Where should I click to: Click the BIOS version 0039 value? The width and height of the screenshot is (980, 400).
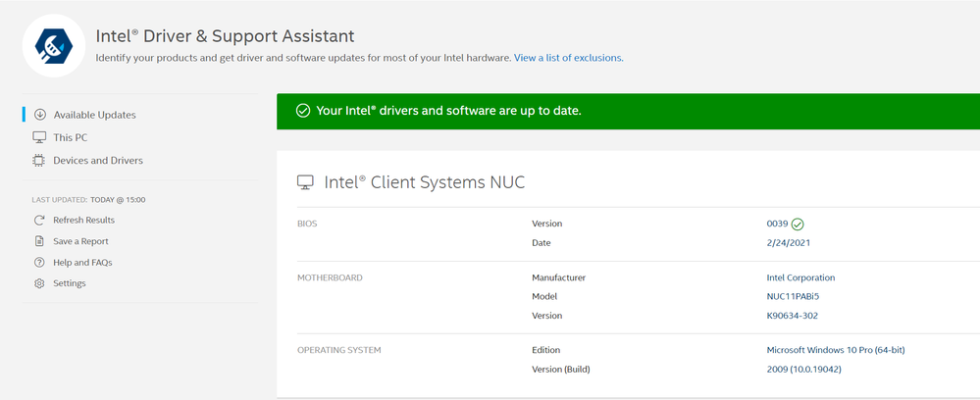tap(778, 224)
